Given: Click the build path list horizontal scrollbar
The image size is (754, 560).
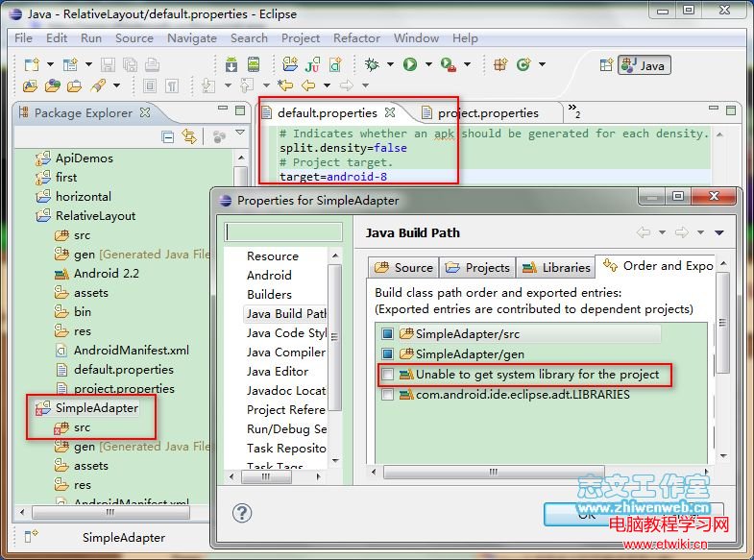Looking at the screenshot, I should [494, 472].
